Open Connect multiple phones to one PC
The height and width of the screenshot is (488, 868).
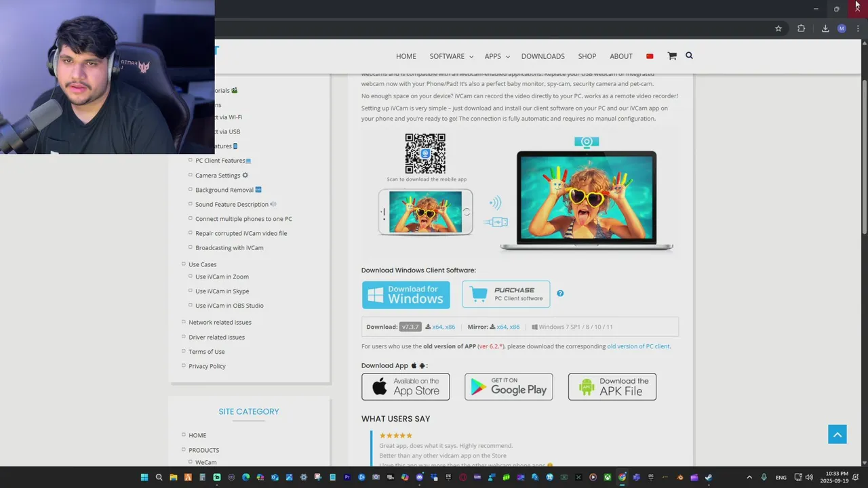pos(243,219)
